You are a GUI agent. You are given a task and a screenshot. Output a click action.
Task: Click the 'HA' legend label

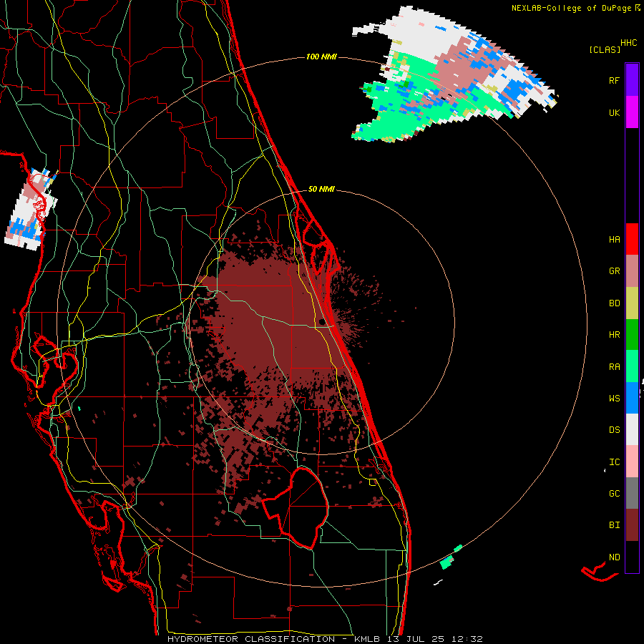pyautogui.click(x=614, y=240)
